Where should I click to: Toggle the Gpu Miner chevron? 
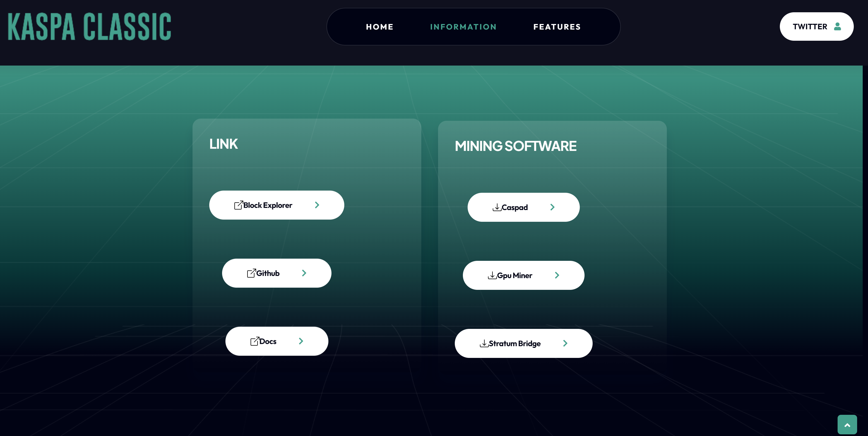pos(557,275)
